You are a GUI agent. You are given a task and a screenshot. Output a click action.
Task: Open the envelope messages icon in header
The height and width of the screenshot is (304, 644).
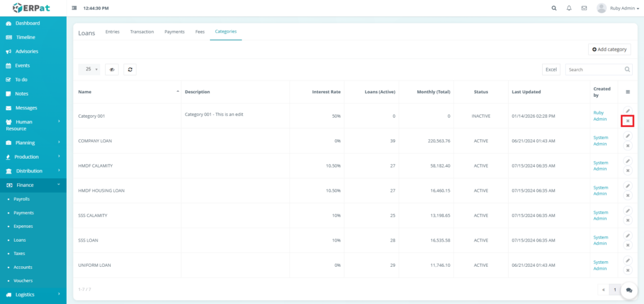[584, 8]
